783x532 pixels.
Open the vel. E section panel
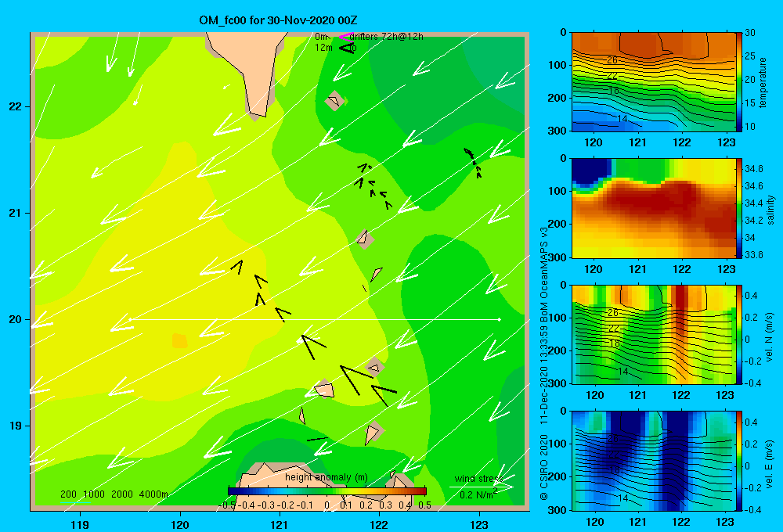point(654,461)
